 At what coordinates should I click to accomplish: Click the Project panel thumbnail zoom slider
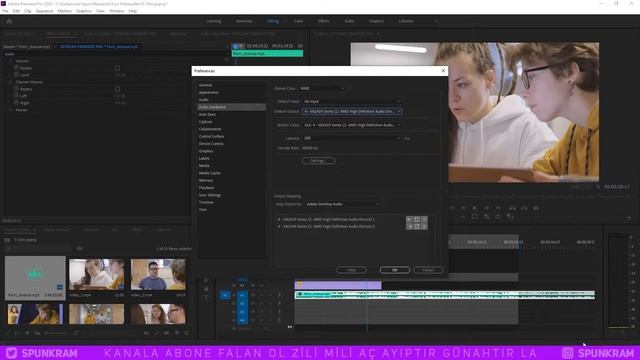57,333
